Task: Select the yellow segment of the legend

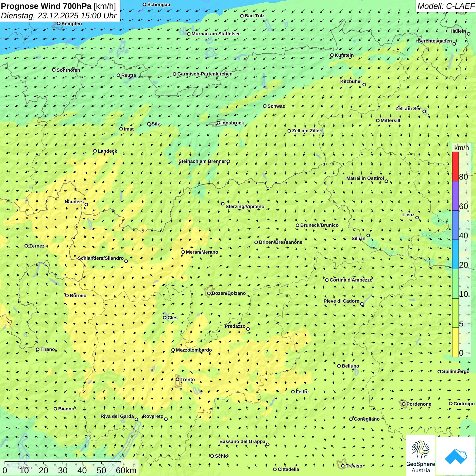Action: pos(455,342)
